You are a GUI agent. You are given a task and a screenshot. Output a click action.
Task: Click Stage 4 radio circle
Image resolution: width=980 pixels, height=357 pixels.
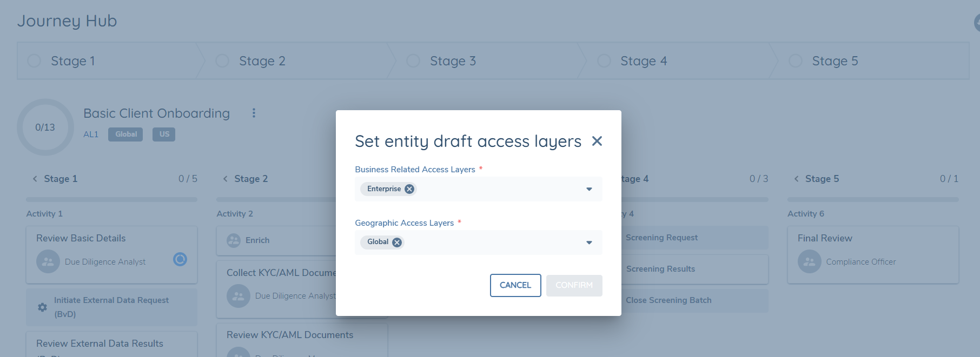point(604,60)
